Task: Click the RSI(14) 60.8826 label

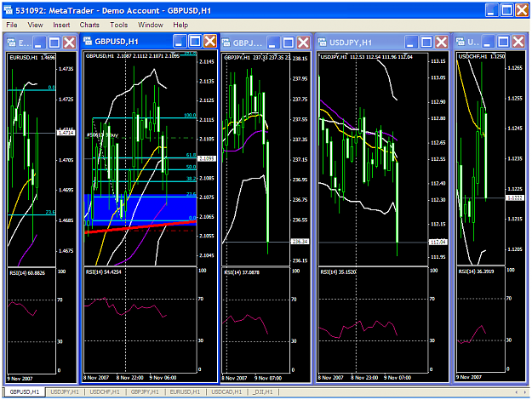Action: pyautogui.click(x=27, y=273)
